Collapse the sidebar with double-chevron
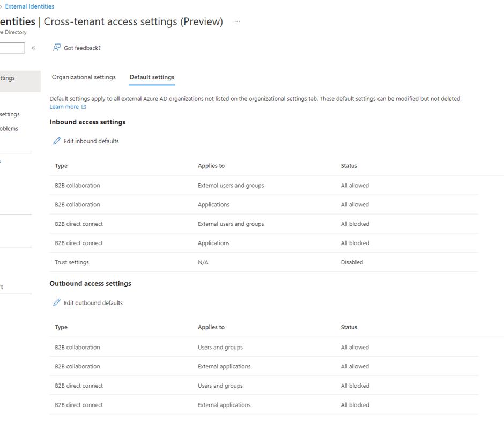The height and width of the screenshot is (428, 504). click(x=33, y=48)
